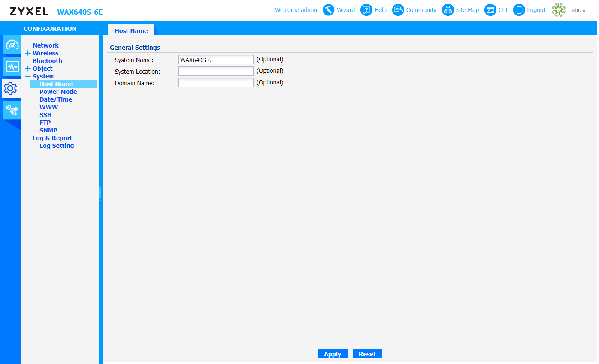
Task: Collapse the System tree node
Action: pyautogui.click(x=28, y=76)
